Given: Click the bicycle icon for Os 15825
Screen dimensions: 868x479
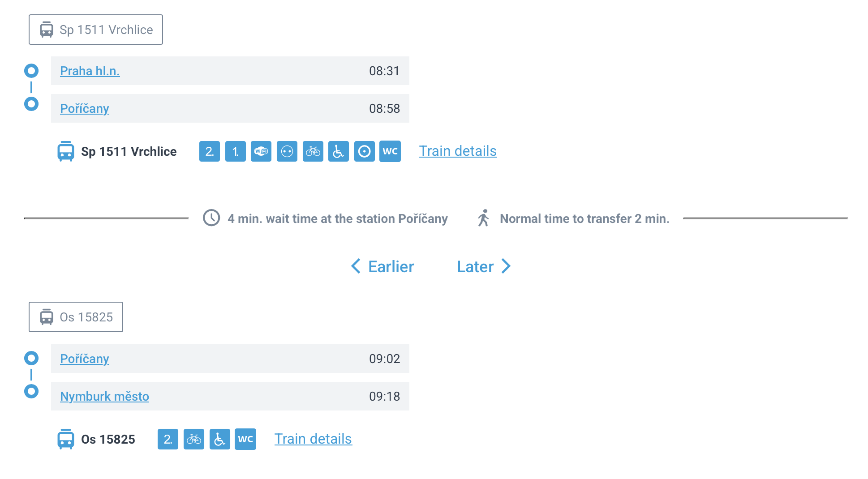Looking at the screenshot, I should pos(194,439).
